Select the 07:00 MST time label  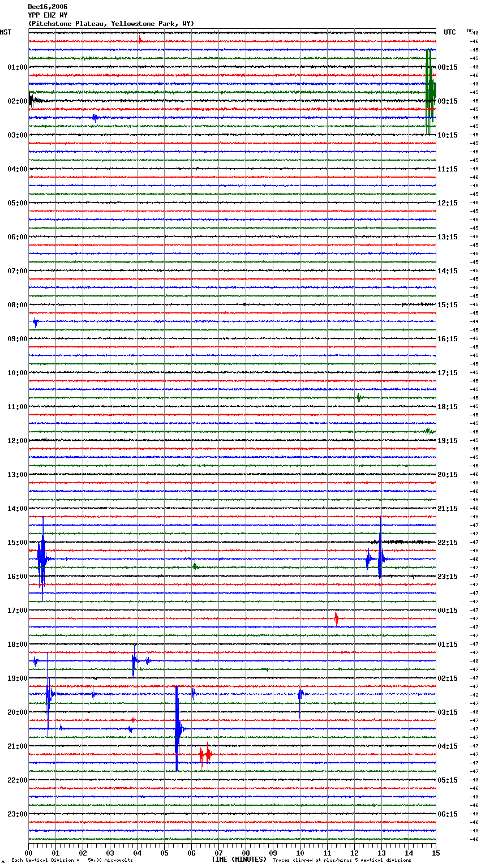(18, 271)
